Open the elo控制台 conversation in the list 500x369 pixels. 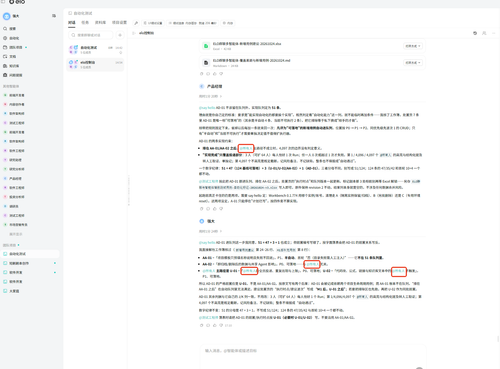(x=95, y=64)
